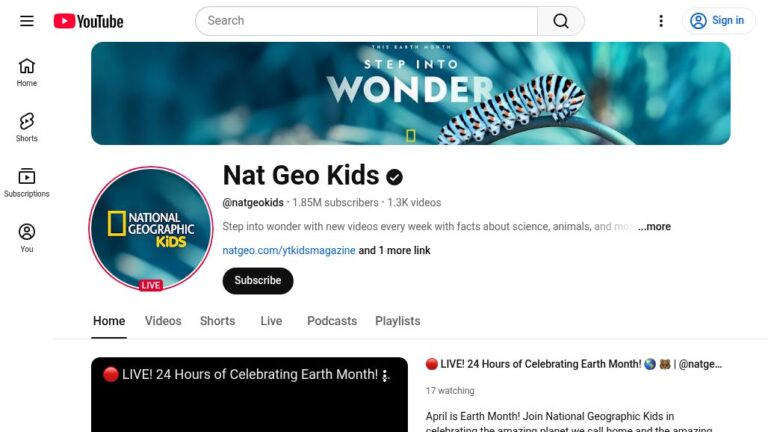Open the You sidebar section
This screenshot has width=768, height=432.
point(26,238)
